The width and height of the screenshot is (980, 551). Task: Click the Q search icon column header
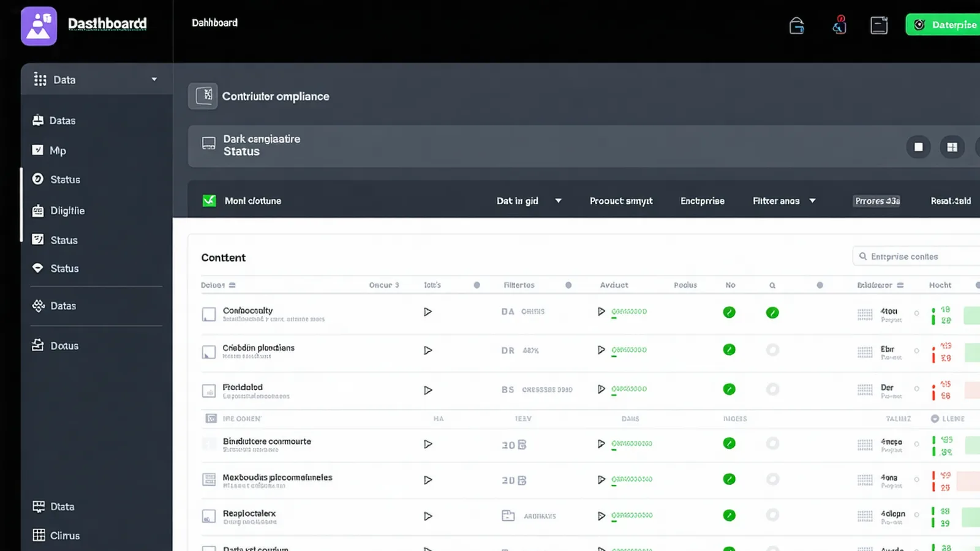tap(772, 285)
